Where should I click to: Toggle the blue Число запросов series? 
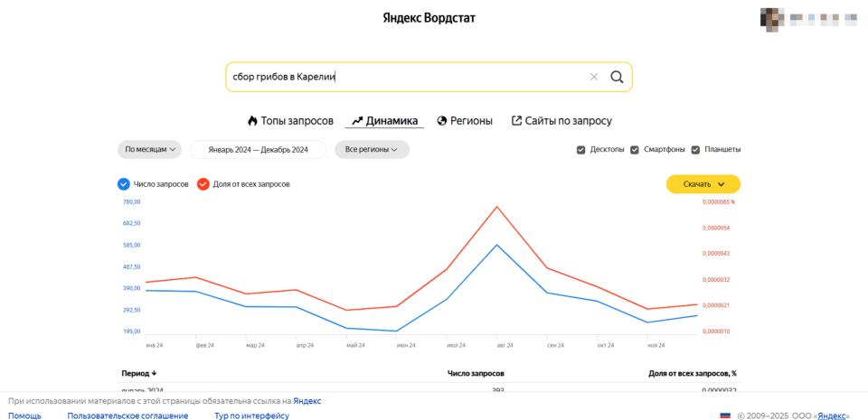click(124, 184)
